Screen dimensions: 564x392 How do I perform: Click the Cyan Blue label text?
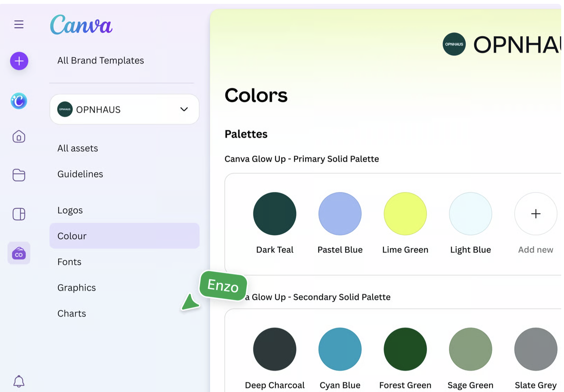point(340,385)
